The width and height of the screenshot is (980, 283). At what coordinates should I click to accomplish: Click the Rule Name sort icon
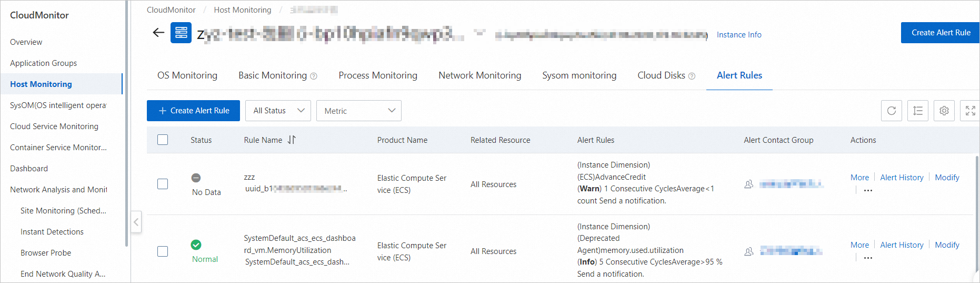click(292, 140)
